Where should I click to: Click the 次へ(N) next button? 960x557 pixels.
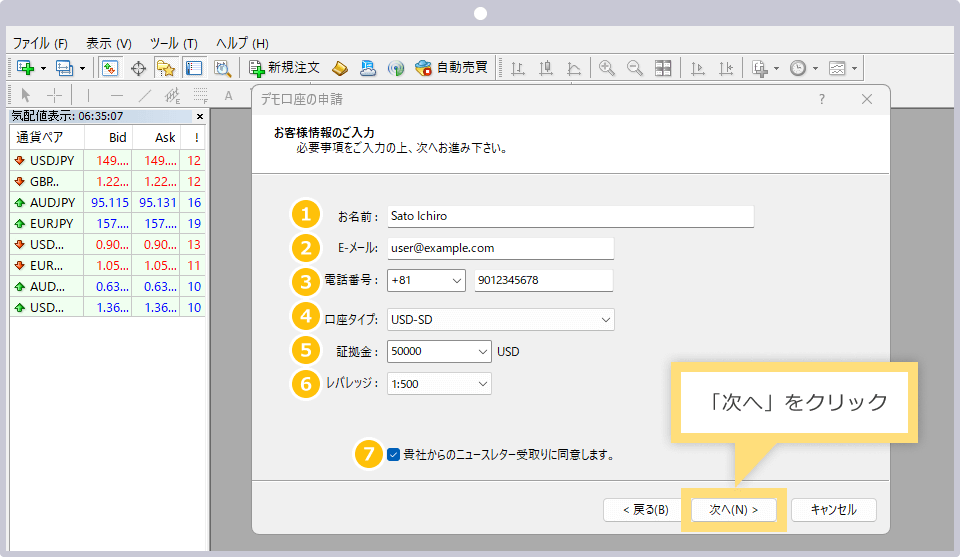click(x=733, y=510)
